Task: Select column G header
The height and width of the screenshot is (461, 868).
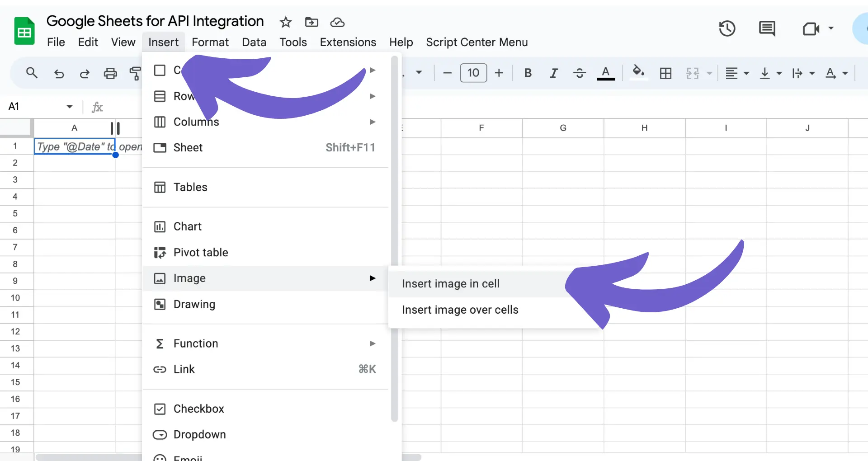Action: coord(563,128)
